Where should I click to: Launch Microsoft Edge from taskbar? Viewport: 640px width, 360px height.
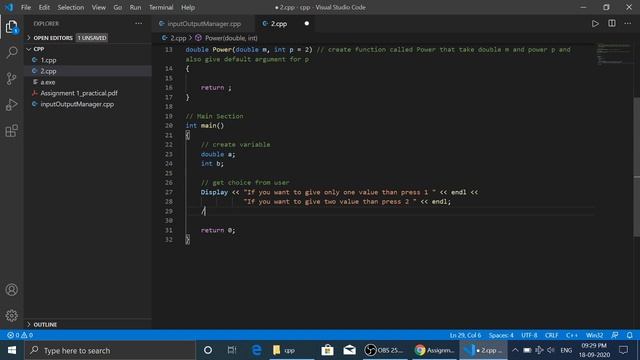click(256, 350)
